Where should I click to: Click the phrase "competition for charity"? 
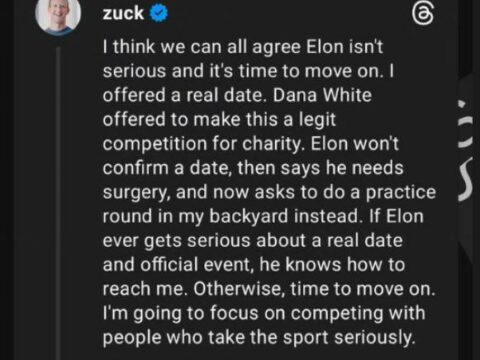(x=203, y=144)
